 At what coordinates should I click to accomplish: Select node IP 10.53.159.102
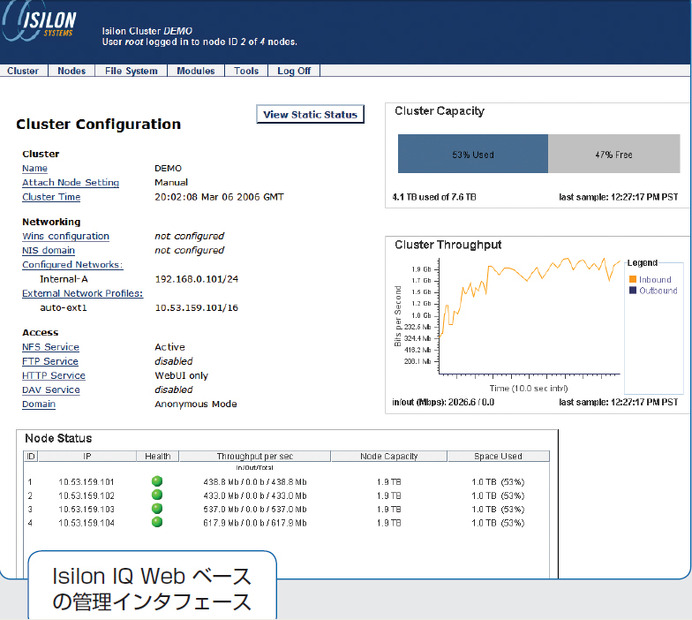click(86, 496)
